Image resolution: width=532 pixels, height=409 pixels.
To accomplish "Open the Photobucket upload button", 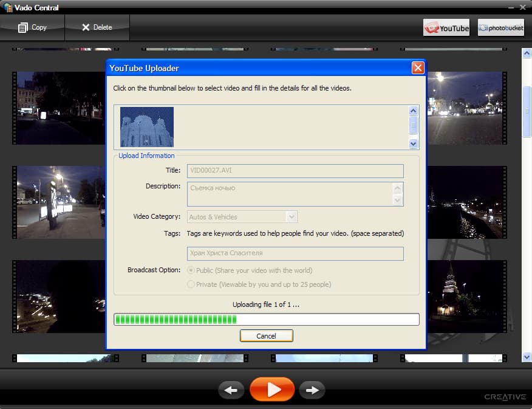I will tap(501, 27).
